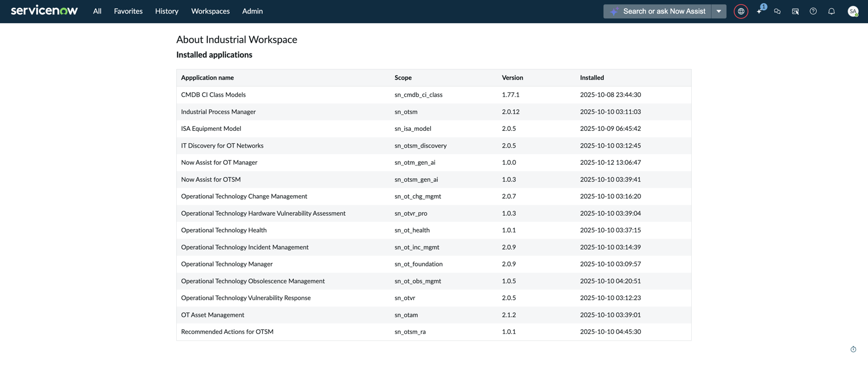
Task: Open the sidebar discussions icon
Action: tap(795, 11)
